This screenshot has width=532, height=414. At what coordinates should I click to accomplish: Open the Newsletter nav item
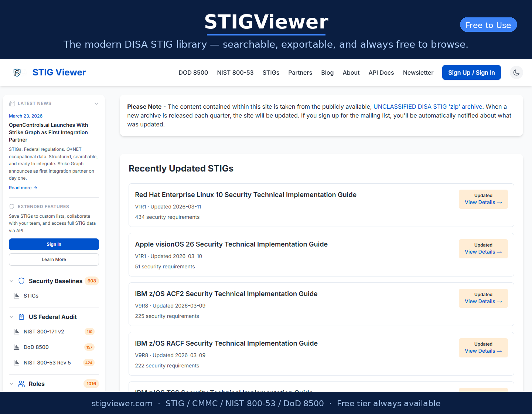(x=418, y=72)
